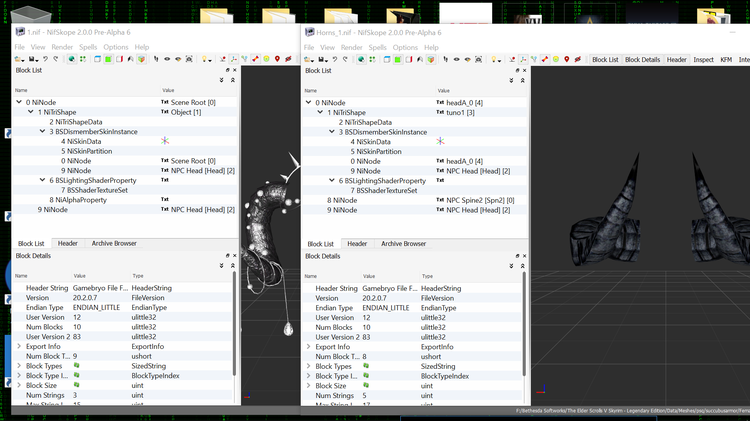Select Perspective cube icon in 1.nif toolbar
The height and width of the screenshot is (421, 750).
[142, 59]
